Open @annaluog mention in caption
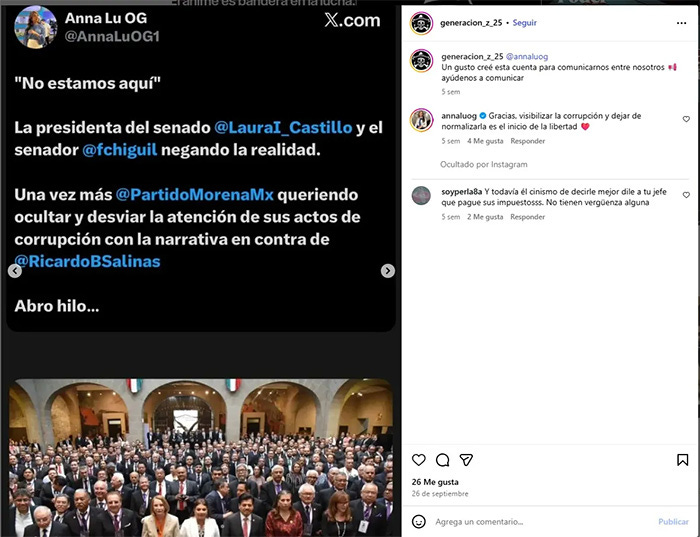700x537 pixels. pos(527,56)
